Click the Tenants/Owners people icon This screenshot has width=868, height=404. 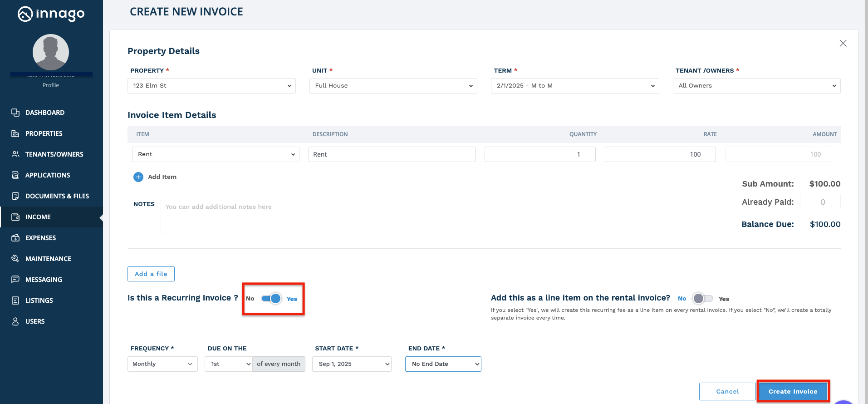pyautogui.click(x=15, y=154)
